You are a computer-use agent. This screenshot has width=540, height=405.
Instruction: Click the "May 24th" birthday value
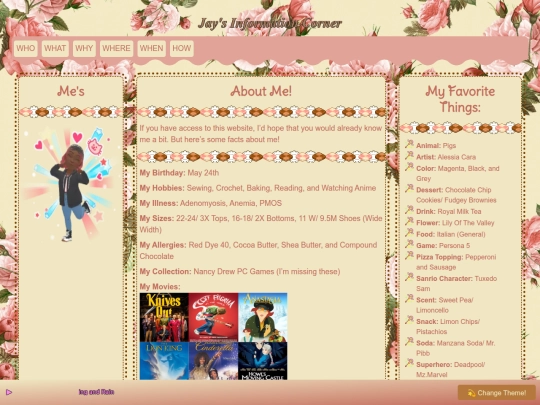pyautogui.click(x=203, y=173)
